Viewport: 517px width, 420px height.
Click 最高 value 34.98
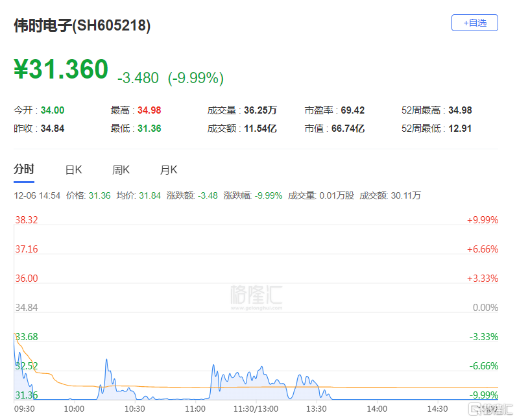pyautogui.click(x=149, y=110)
